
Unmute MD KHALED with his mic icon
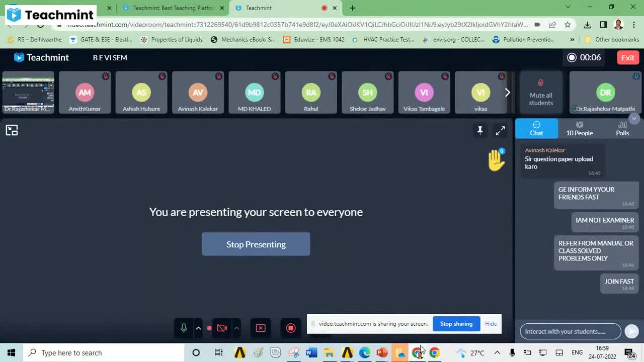pos(275,76)
